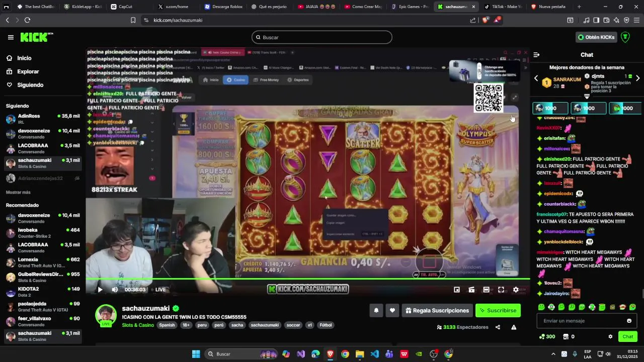Screen dimensions: 644x362
Task: Open the green profile avatar badge
Action: (625, 37)
